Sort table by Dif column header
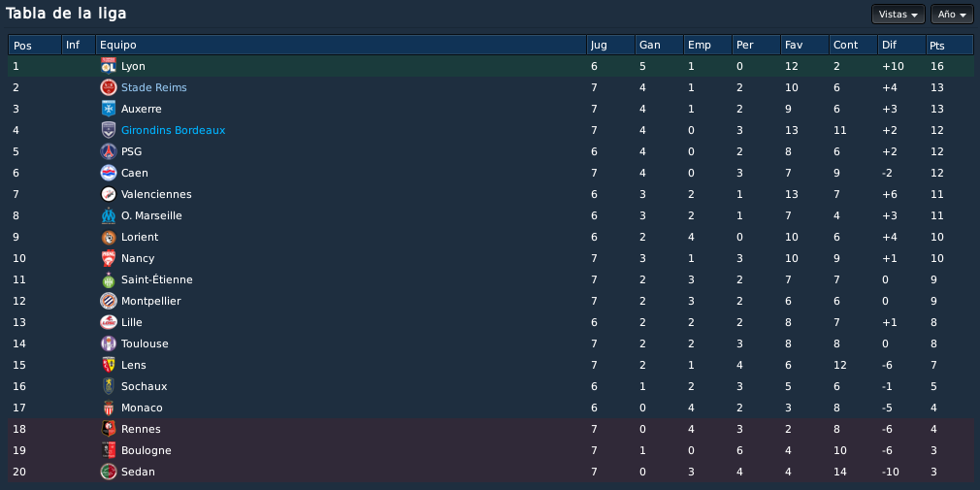The height and width of the screenshot is (490, 980). 901,45
